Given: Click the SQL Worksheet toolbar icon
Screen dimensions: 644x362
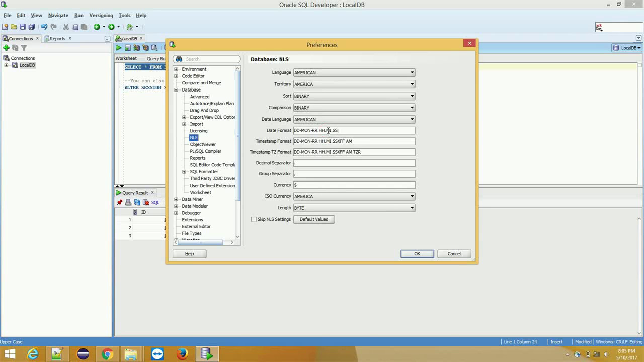Looking at the screenshot, I should (x=130, y=27).
